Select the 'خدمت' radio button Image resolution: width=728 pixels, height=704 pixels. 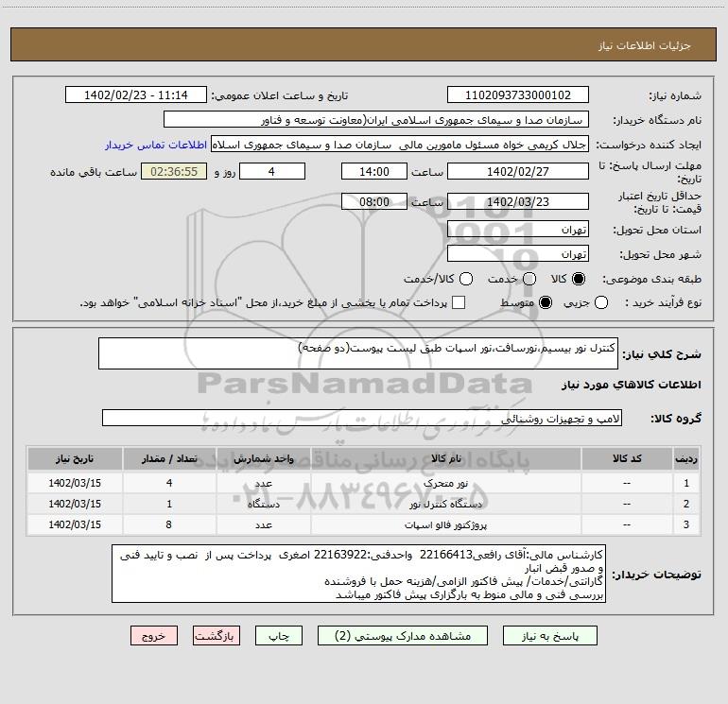(x=529, y=279)
